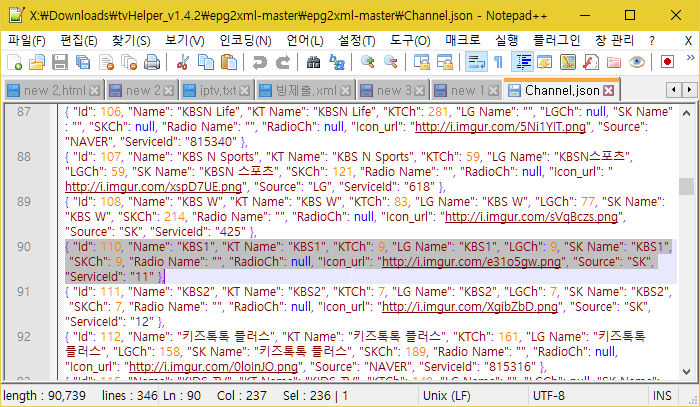Image resolution: width=700 pixels, height=407 pixels.
Task: Create a new document with the New icon
Action: 14,62
